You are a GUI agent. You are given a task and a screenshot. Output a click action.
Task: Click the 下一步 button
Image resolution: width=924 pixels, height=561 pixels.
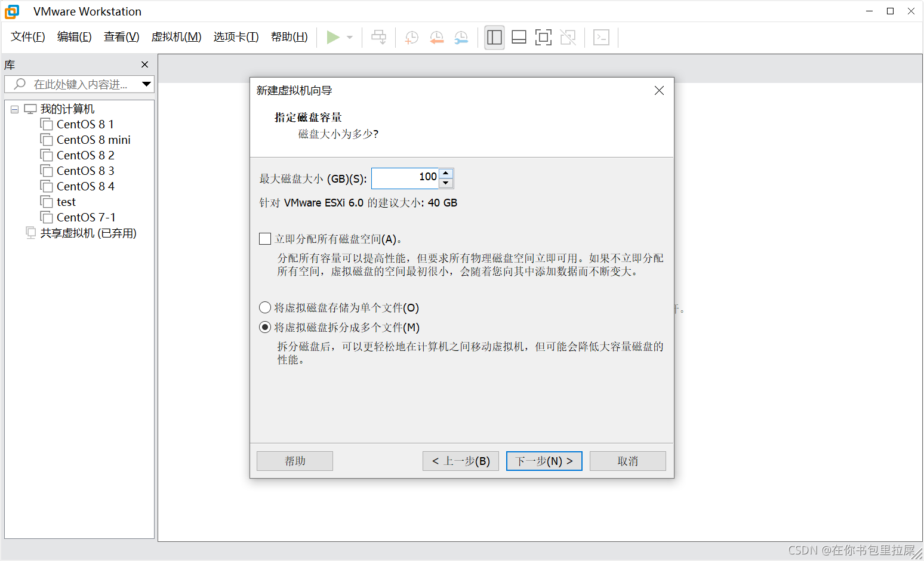click(x=544, y=461)
